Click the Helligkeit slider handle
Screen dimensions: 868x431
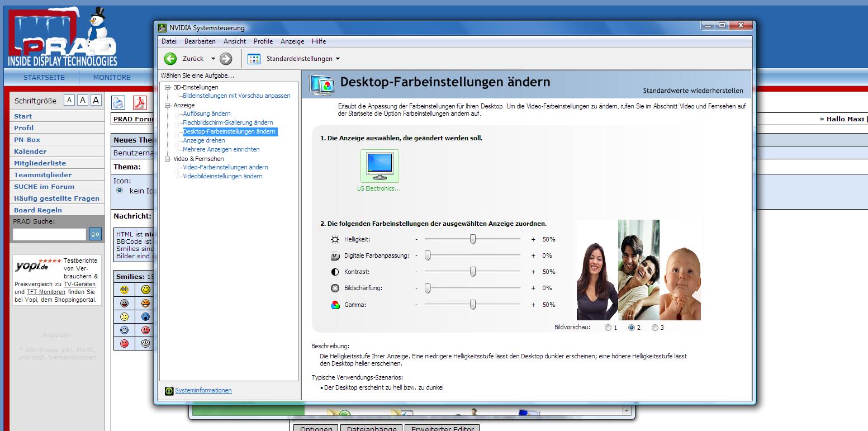click(473, 239)
